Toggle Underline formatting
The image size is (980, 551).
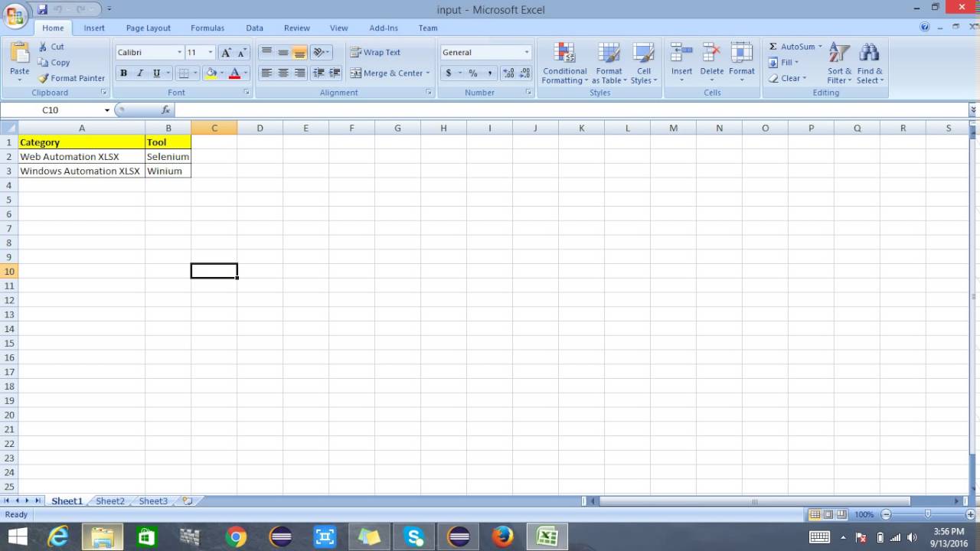[x=157, y=73]
